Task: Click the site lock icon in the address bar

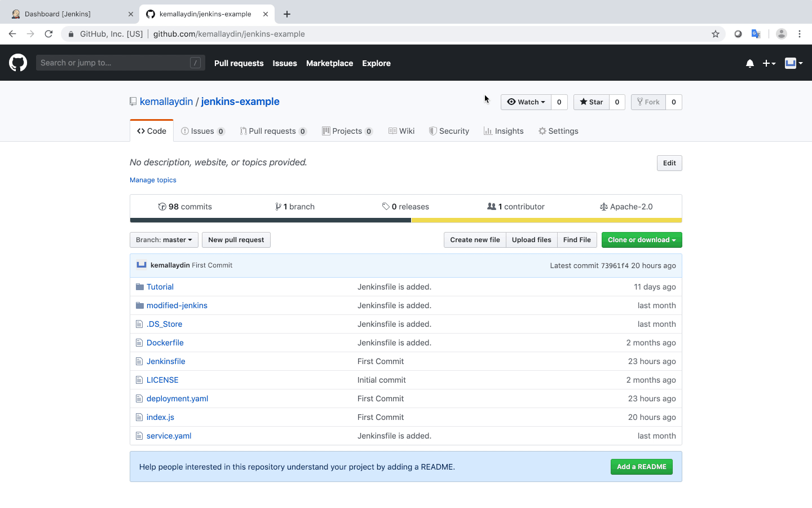Action: point(71,34)
